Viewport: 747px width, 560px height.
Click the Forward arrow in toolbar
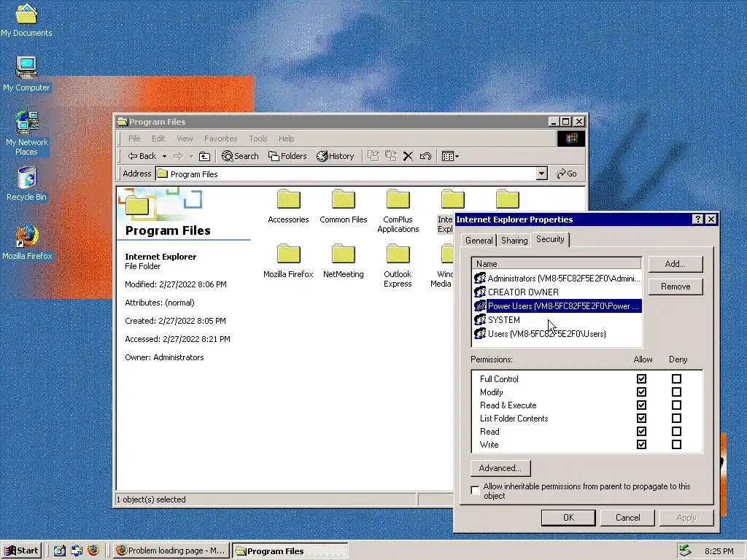[x=178, y=156]
